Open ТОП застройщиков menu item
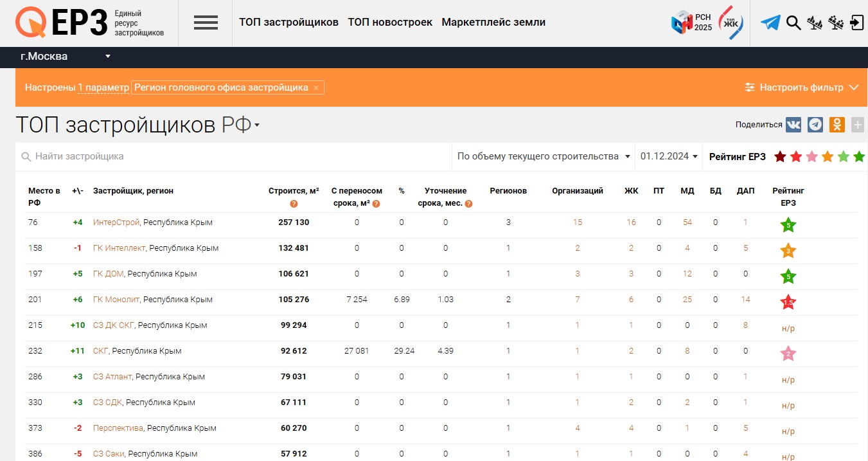The width and height of the screenshot is (868, 461). [288, 22]
